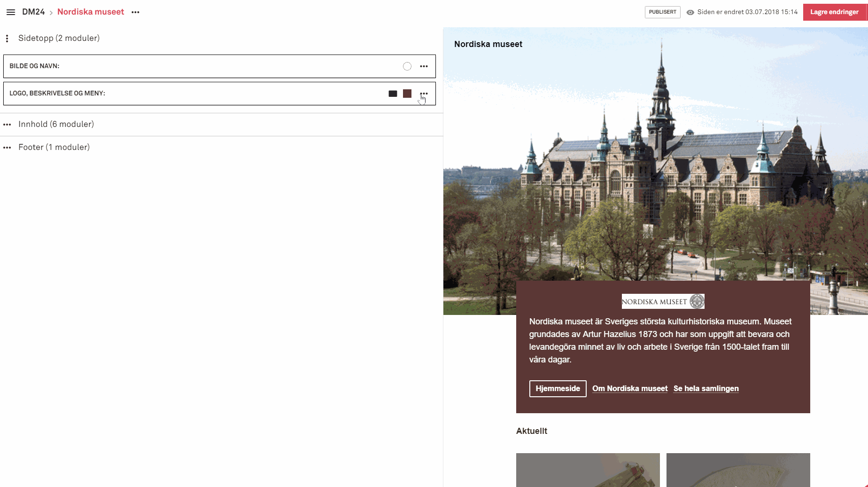Select the black swatch in Logo module row
This screenshot has width=868, height=487.
(393, 94)
